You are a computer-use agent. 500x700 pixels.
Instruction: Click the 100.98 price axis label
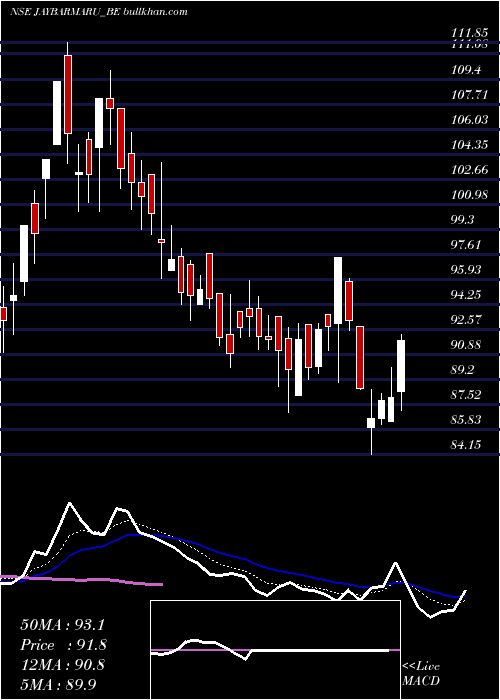pyautogui.click(x=469, y=195)
